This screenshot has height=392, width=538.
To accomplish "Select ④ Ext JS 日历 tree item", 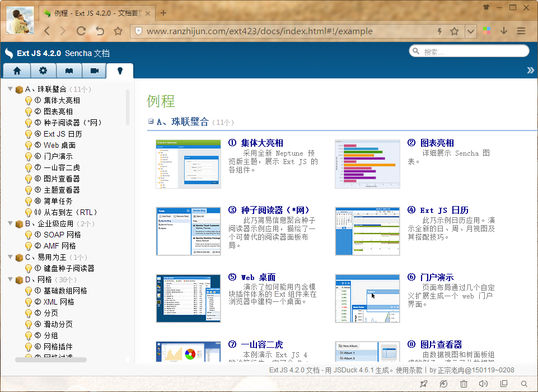I will 58,134.
